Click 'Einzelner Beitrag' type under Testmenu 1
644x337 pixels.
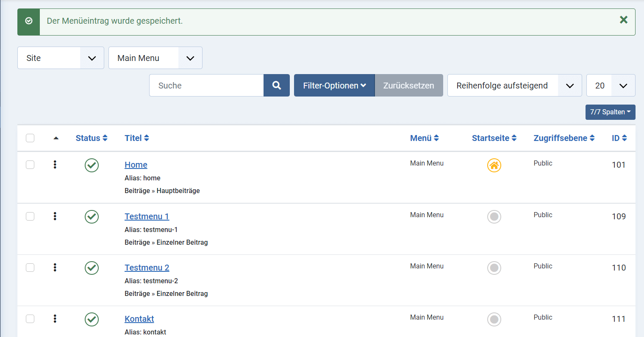(182, 243)
